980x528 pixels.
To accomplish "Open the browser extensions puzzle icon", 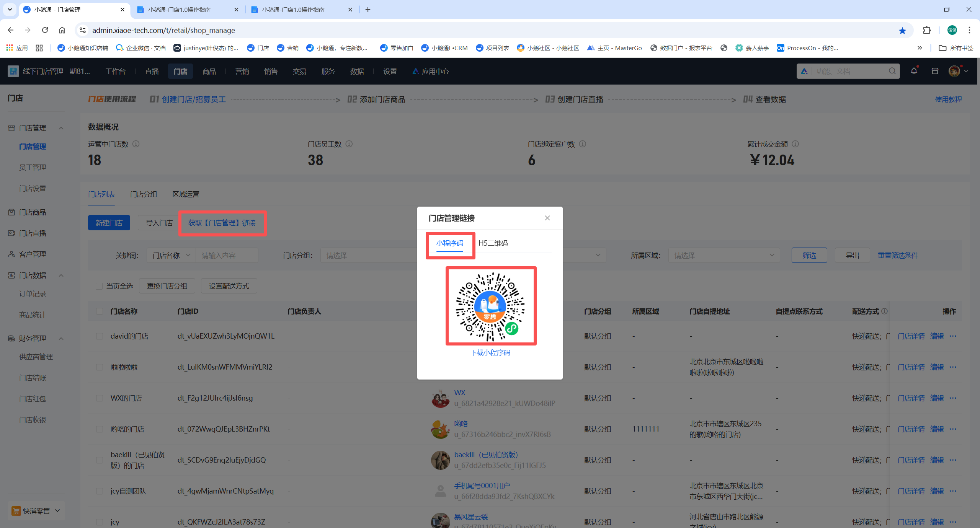I will coord(927,30).
